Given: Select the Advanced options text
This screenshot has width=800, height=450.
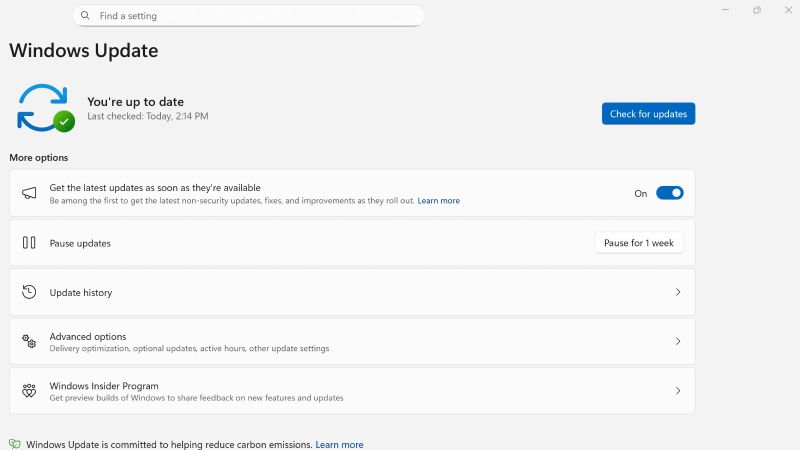Looking at the screenshot, I should pyautogui.click(x=88, y=336).
